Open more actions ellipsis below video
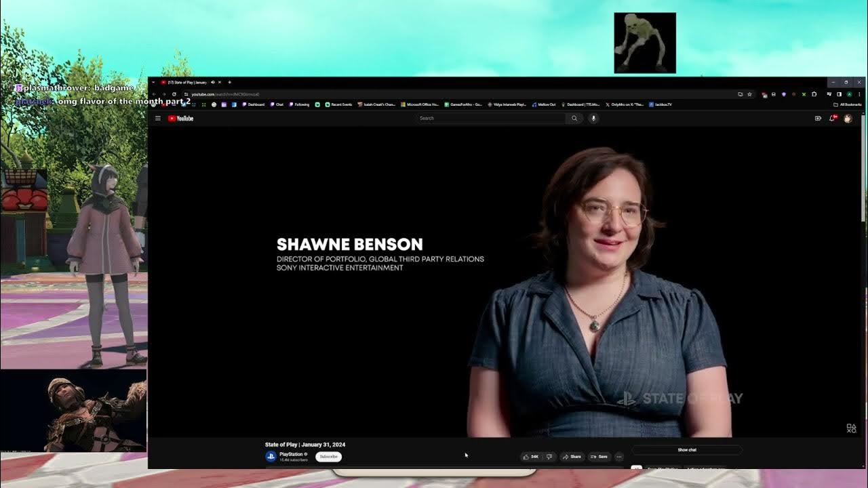 pyautogui.click(x=619, y=457)
